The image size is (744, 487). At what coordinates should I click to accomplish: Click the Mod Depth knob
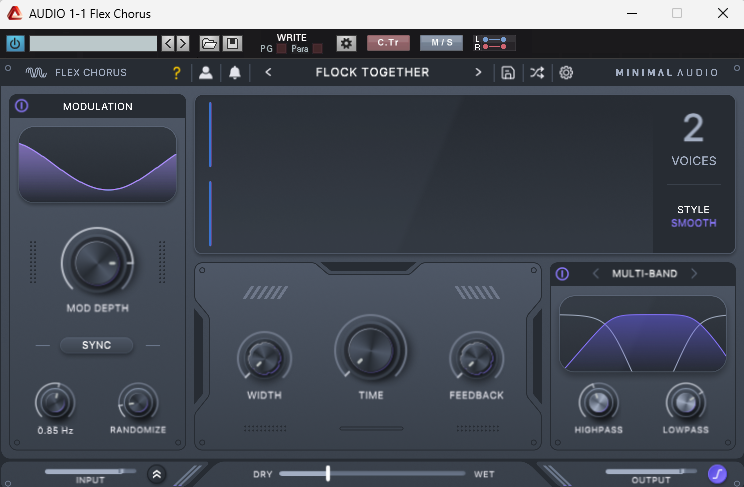(x=97, y=262)
